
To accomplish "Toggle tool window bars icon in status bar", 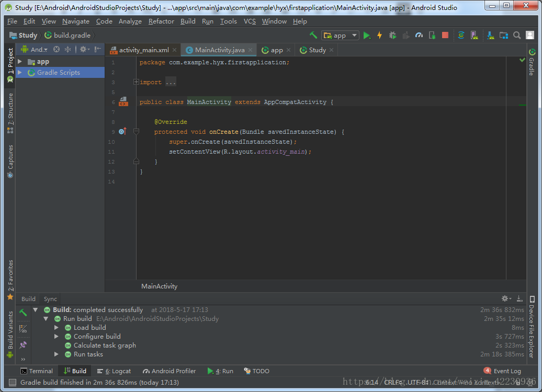I will tap(13, 382).
